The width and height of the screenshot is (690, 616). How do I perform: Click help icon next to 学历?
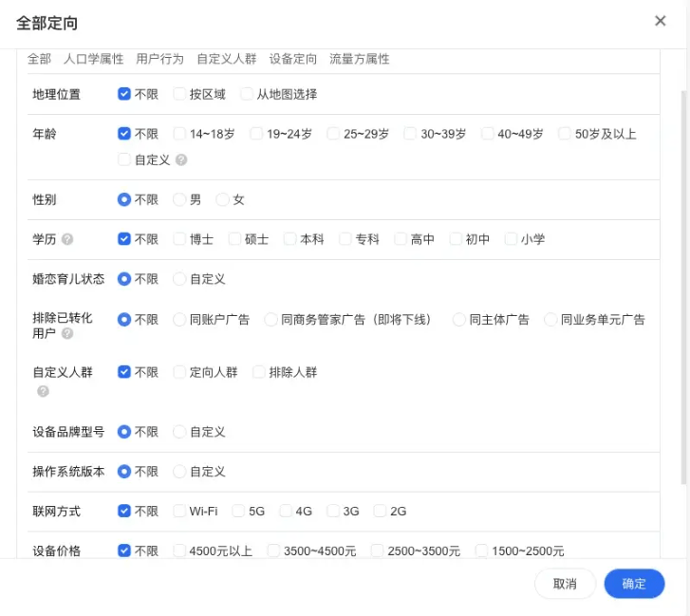coord(67,239)
